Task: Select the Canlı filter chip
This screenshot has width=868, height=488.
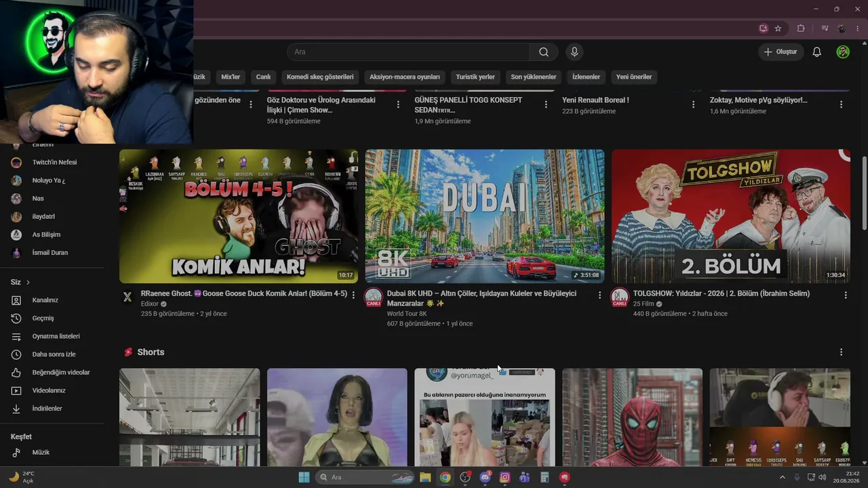Action: 263,77
